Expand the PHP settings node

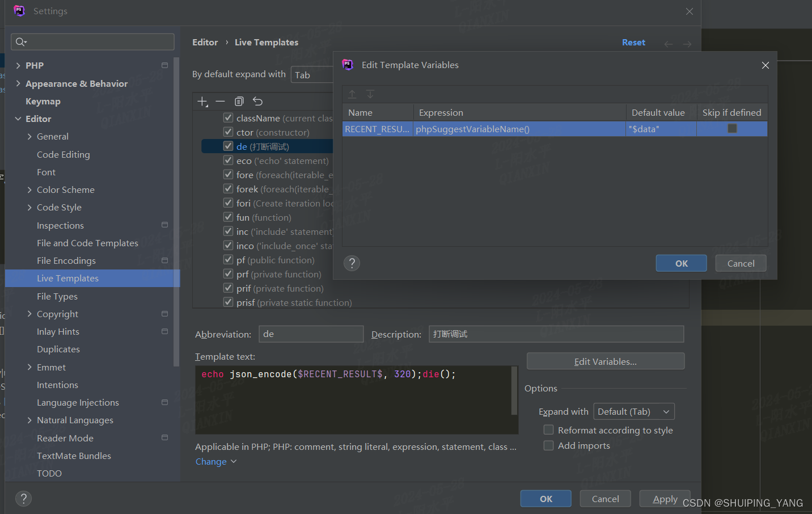click(x=18, y=65)
